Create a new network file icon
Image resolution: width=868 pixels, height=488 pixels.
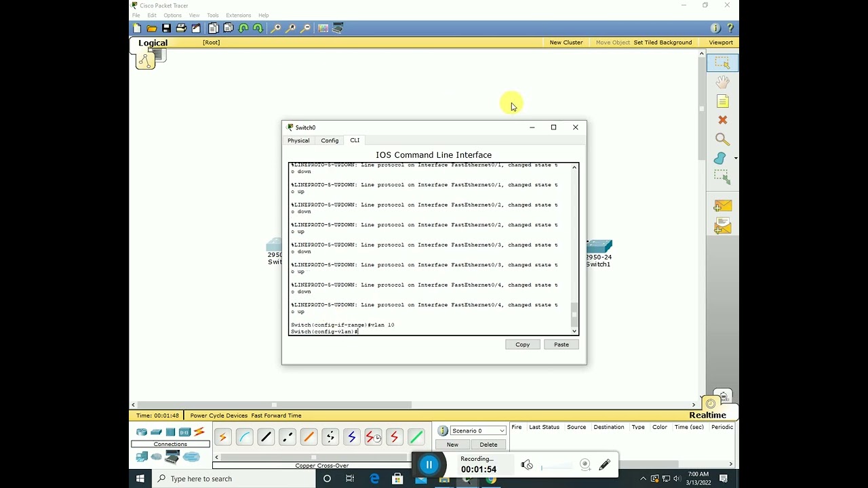[x=137, y=28]
